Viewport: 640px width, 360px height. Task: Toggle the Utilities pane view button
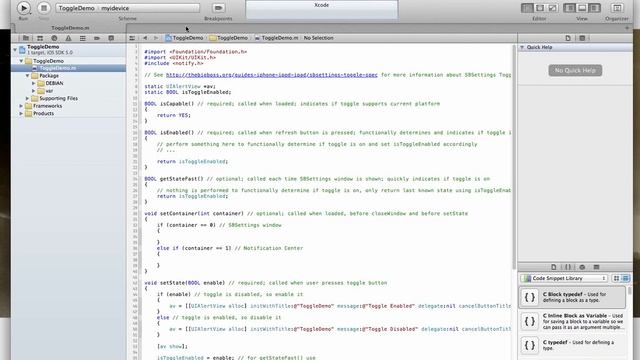(595, 8)
